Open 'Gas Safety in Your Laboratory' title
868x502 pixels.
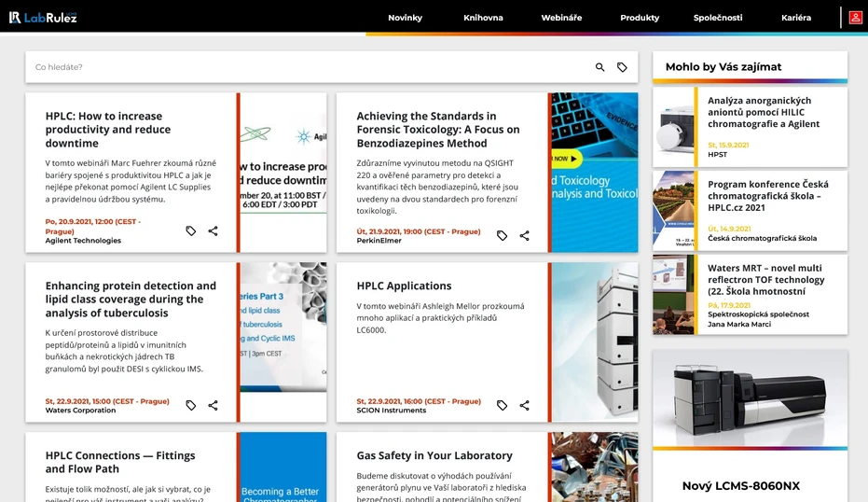[434, 455]
